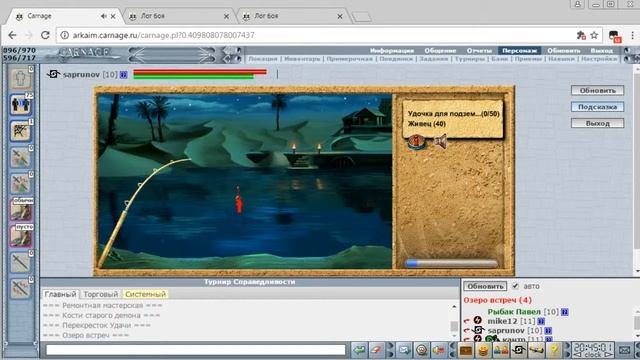Open the Инвентарь submenu link
640x360 pixels.
pos(302,59)
